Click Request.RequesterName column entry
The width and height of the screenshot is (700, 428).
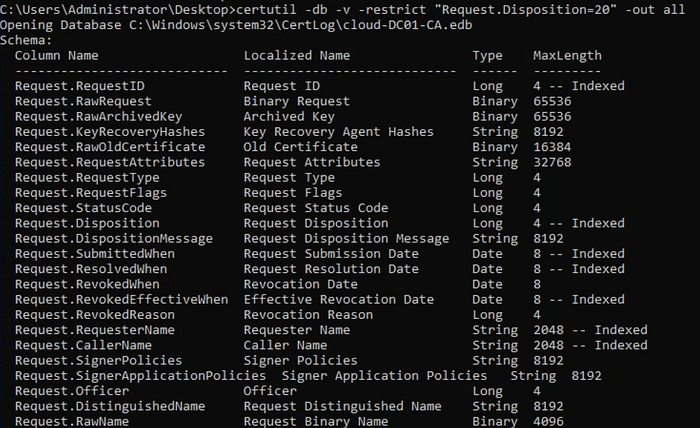pos(95,330)
